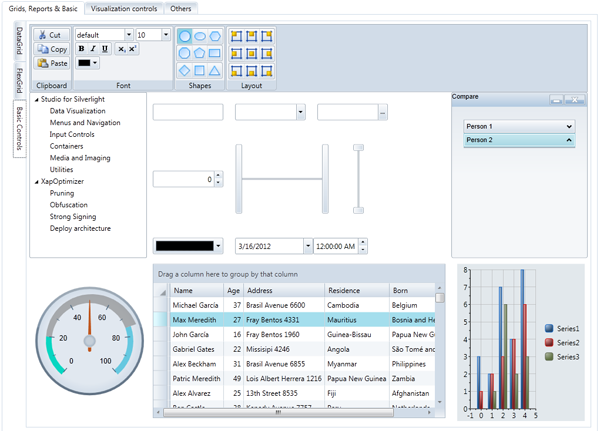This screenshot has height=431, width=600.
Task: Toggle italic formatting
Action: tap(93, 49)
